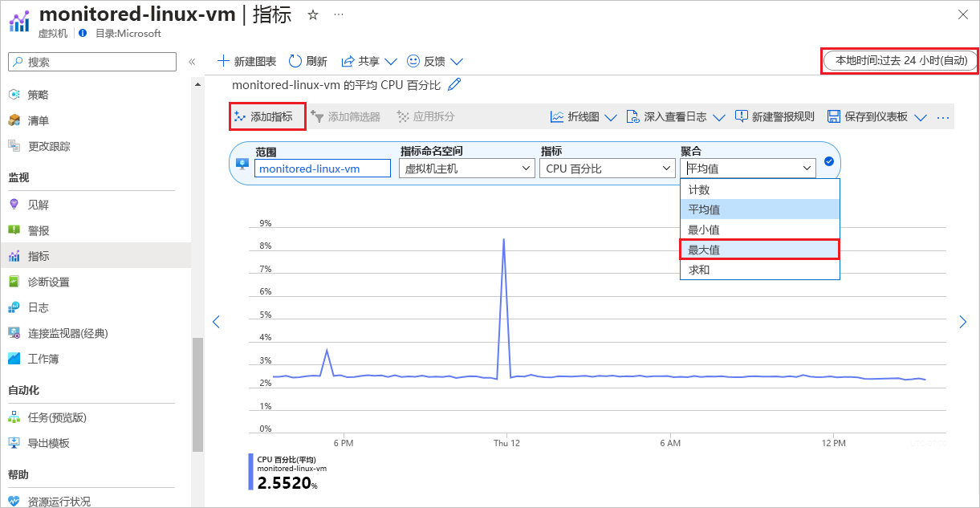Open 连接监视器(经典) in the sidebar
This screenshot has width=980, height=508.
coord(96,333)
